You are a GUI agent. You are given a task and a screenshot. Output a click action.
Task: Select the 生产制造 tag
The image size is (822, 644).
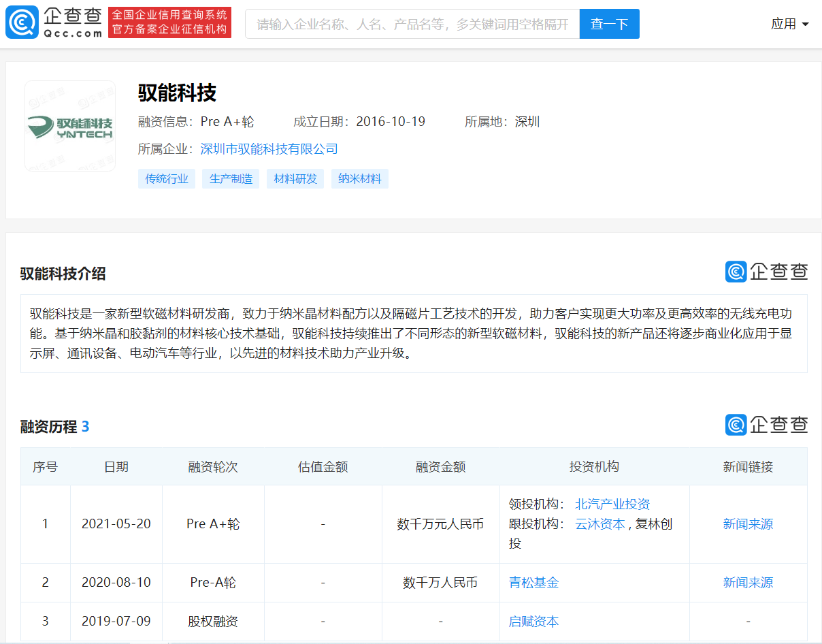coord(231,179)
